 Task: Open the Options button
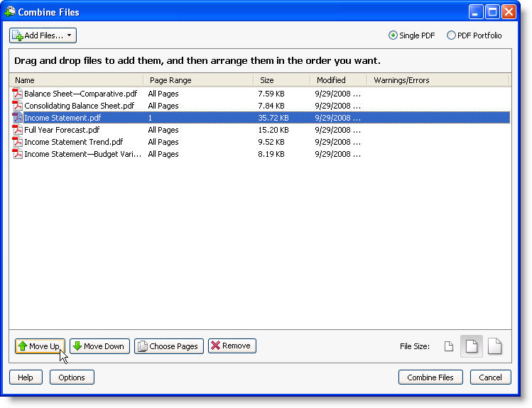72,377
